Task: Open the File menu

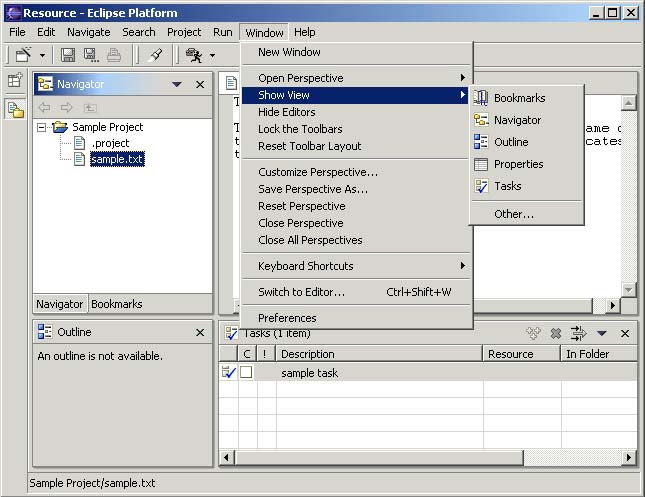Action: point(17,32)
